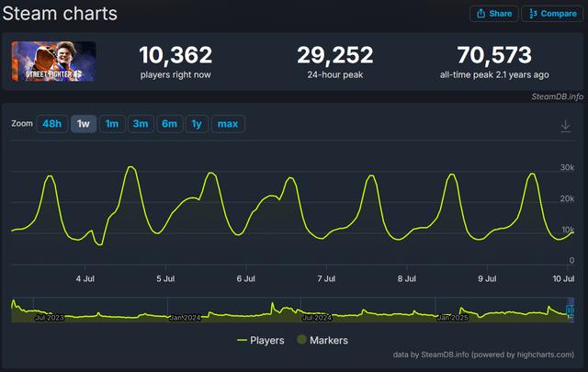Click the Jul 2024 point in the navigator
Image resolution: width=588 pixels, height=372 pixels.
(317, 318)
